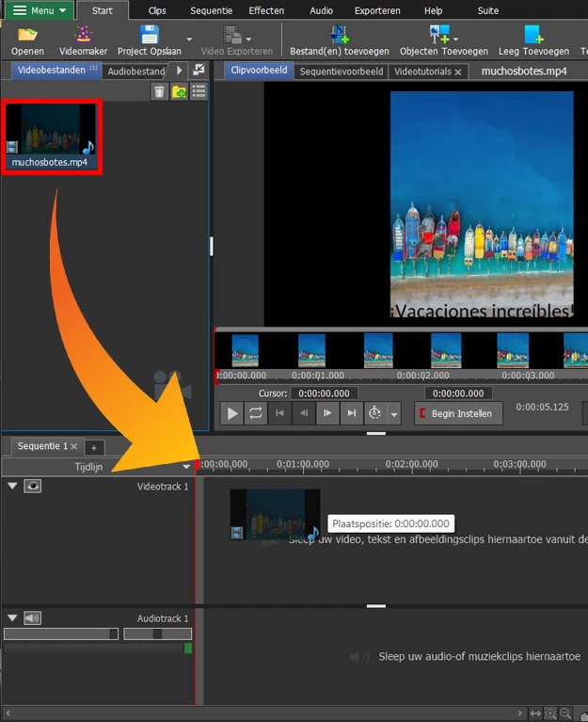The image size is (588, 722).
Task: Open the Suite menu tab
Action: pos(487,10)
